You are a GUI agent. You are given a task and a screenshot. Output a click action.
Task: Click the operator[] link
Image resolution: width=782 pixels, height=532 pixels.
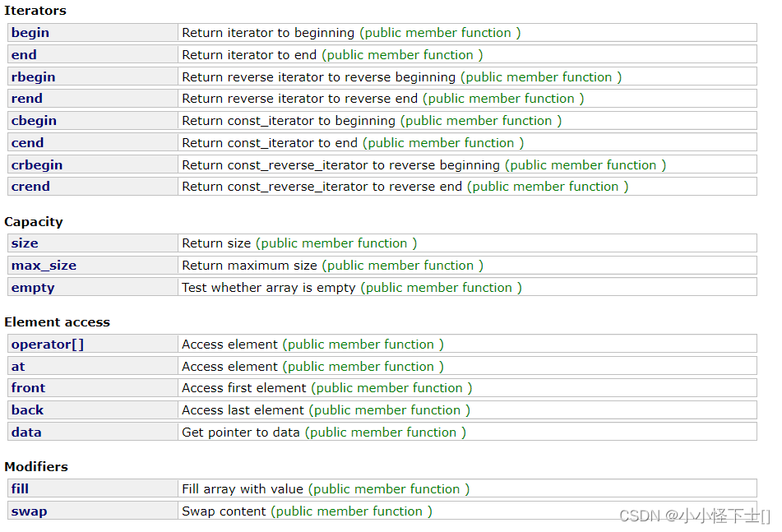coord(48,345)
